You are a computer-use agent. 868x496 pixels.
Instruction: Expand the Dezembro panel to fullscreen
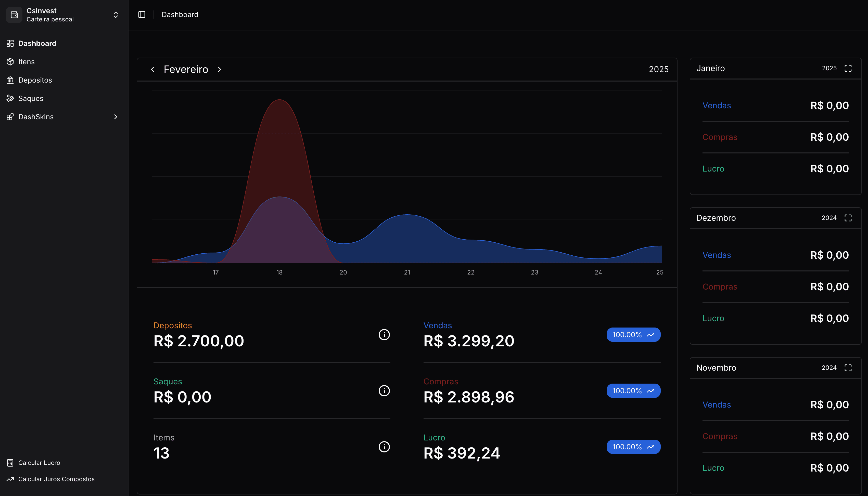pyautogui.click(x=849, y=218)
